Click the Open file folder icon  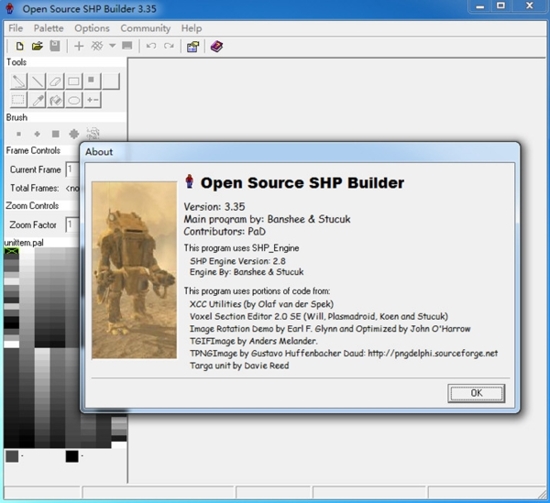37,46
